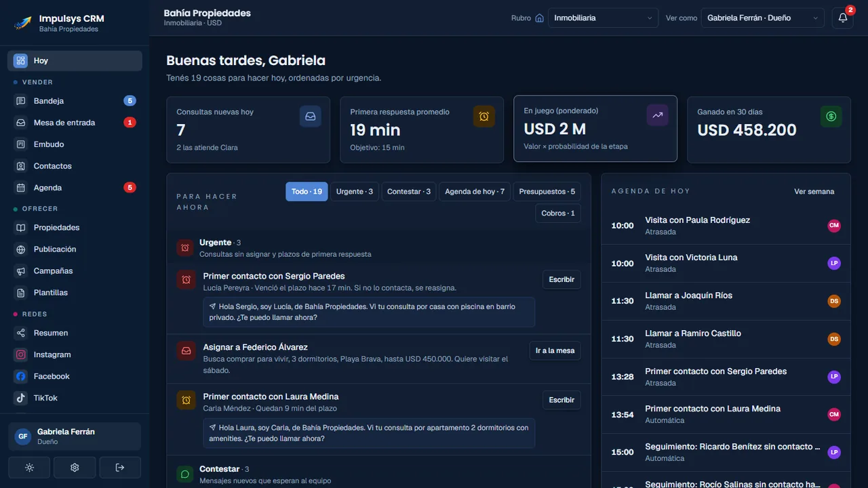Open Mesa de entrada in sidebar
This screenshot has height=488, width=868.
click(x=75, y=123)
